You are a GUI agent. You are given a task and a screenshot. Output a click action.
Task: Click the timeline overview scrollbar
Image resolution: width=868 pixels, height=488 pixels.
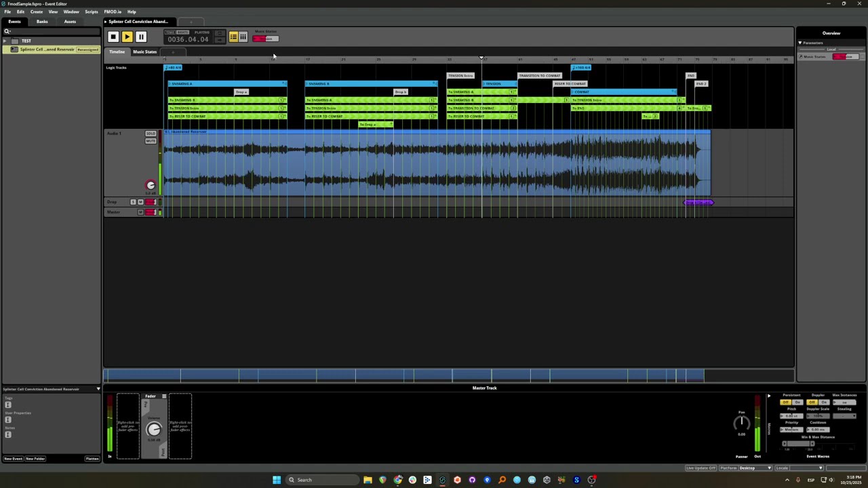(x=448, y=375)
